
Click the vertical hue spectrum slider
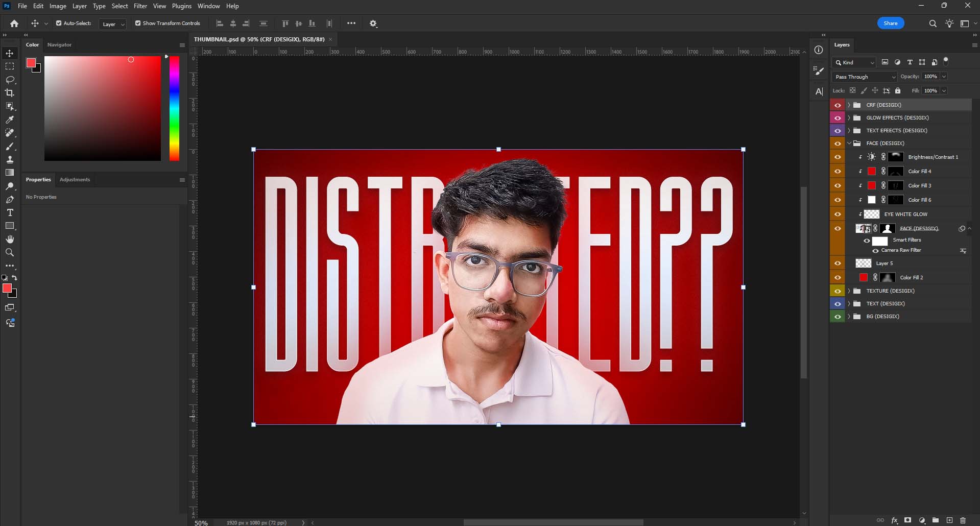pos(174,108)
